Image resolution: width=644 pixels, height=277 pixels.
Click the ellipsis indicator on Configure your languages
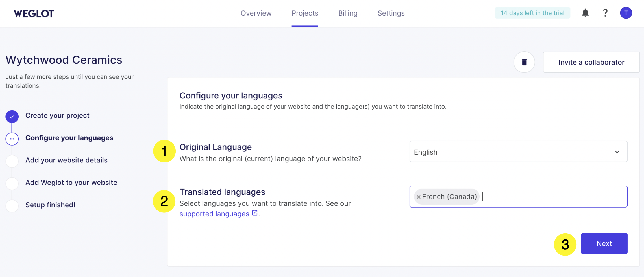[x=12, y=139]
